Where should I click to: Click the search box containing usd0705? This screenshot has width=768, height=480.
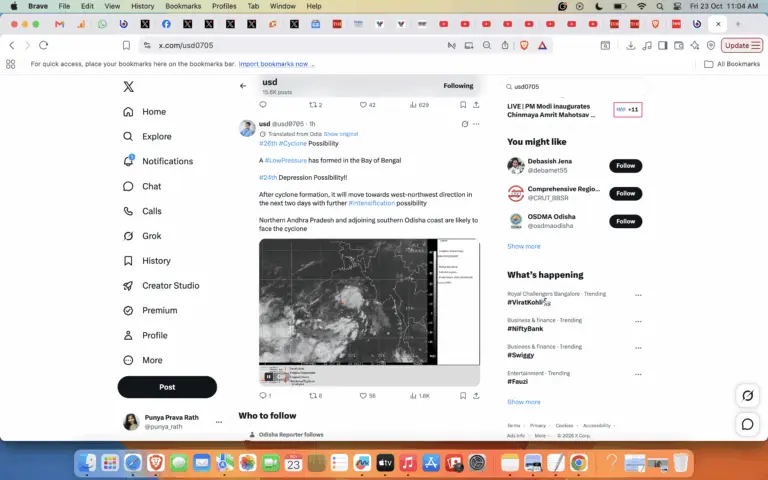pos(576,87)
